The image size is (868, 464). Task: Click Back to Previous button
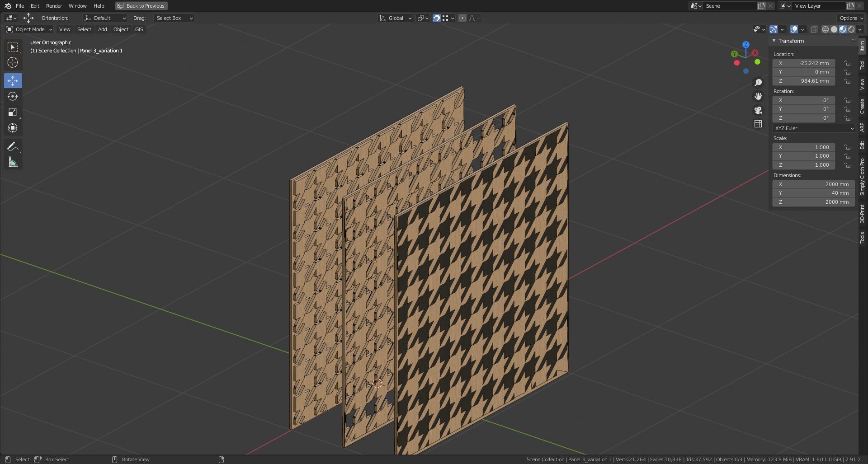(141, 6)
